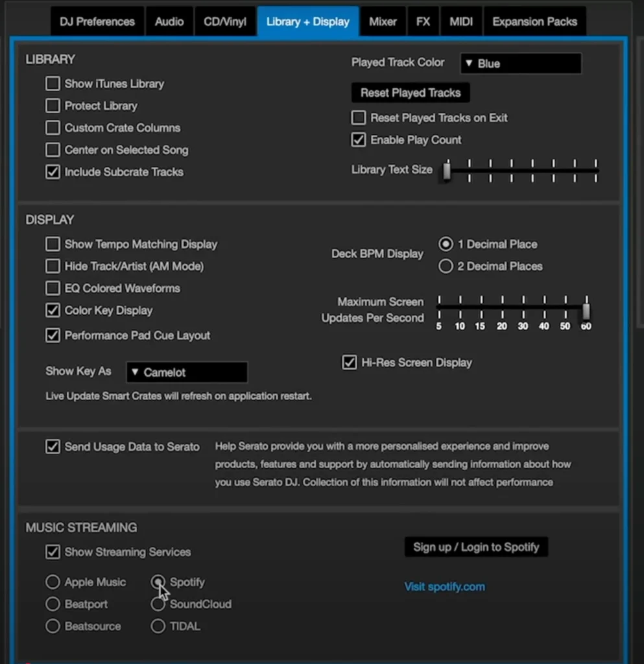Click Sign up / Login to Spotify
Viewport: 644px width, 664px height.
tap(476, 547)
